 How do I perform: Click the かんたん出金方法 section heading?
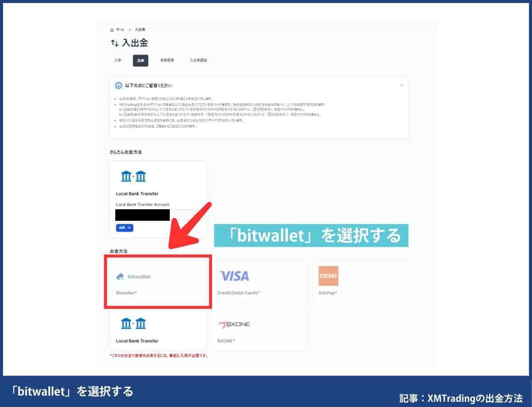[x=126, y=152]
